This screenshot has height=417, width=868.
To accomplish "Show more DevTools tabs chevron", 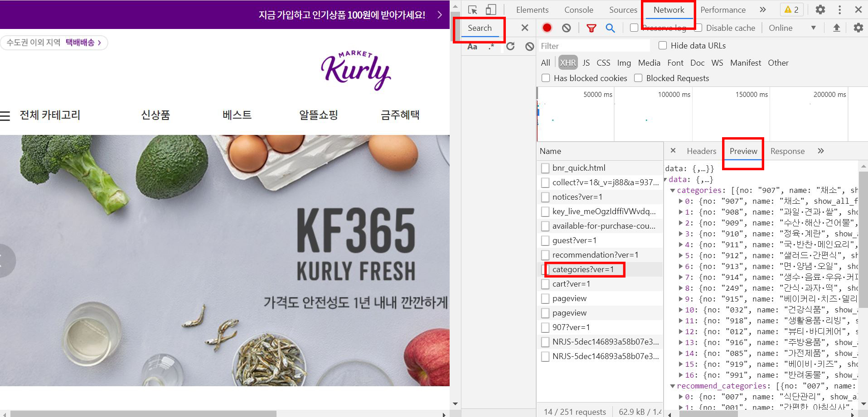I will pos(763,10).
